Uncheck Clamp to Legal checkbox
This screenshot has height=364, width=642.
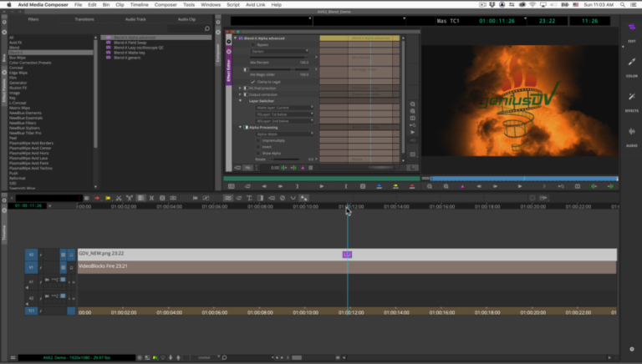pos(253,82)
